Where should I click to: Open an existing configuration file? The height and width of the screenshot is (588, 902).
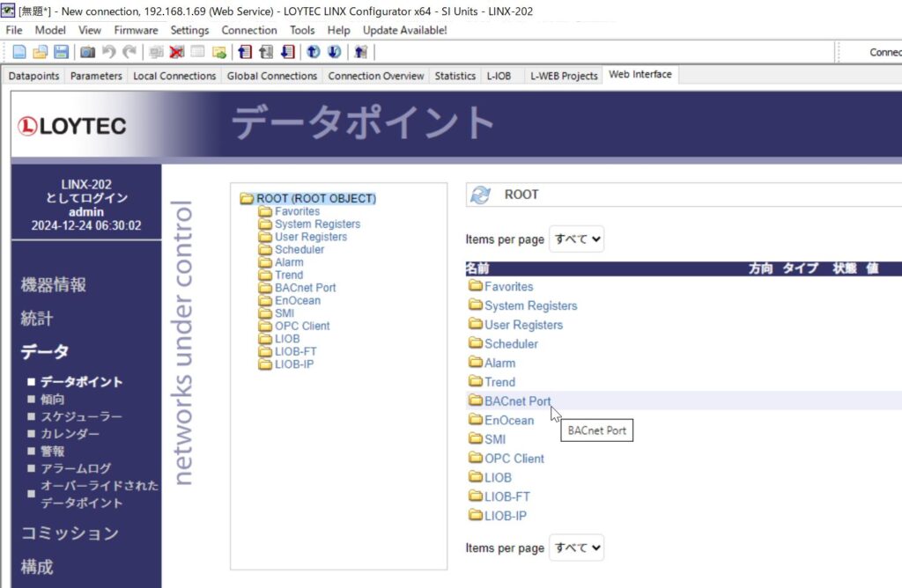[40, 51]
